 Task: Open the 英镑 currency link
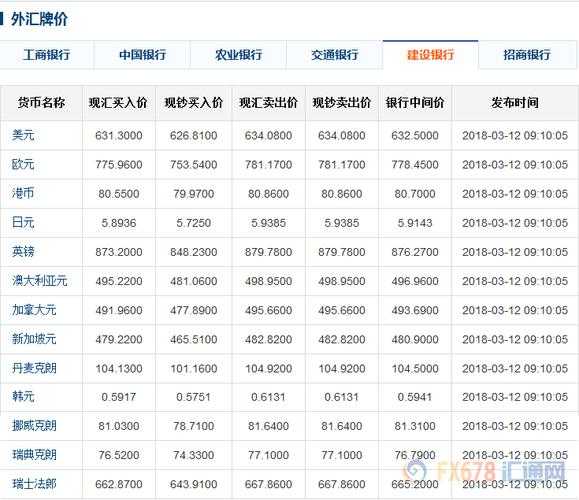click(23, 251)
